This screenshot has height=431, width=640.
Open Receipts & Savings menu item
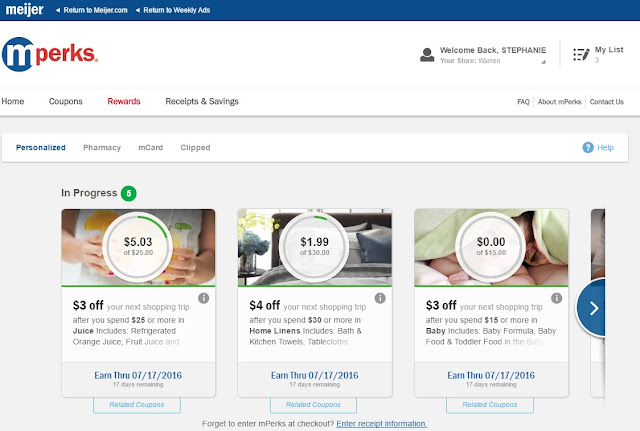point(202,101)
